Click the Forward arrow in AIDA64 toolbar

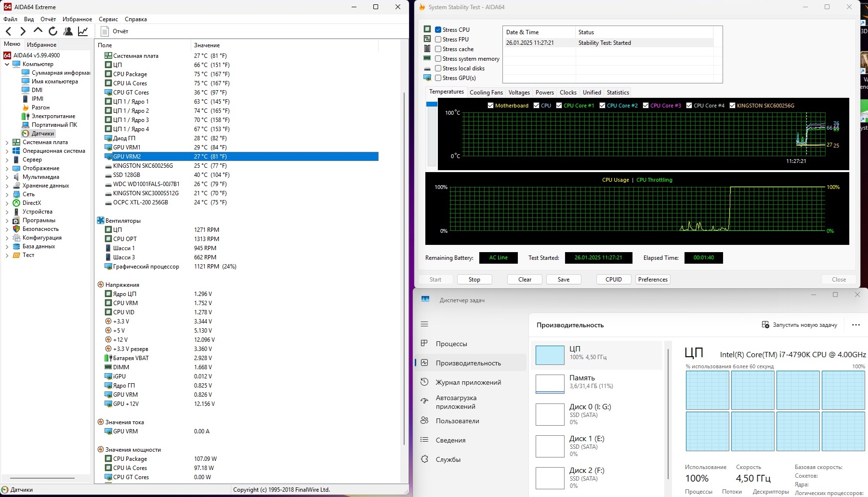pos(23,31)
